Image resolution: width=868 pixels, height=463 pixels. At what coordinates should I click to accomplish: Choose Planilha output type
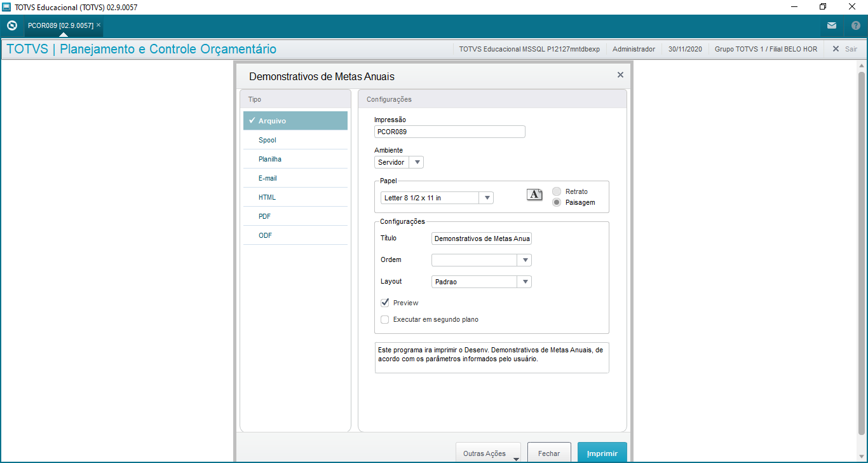coord(295,159)
